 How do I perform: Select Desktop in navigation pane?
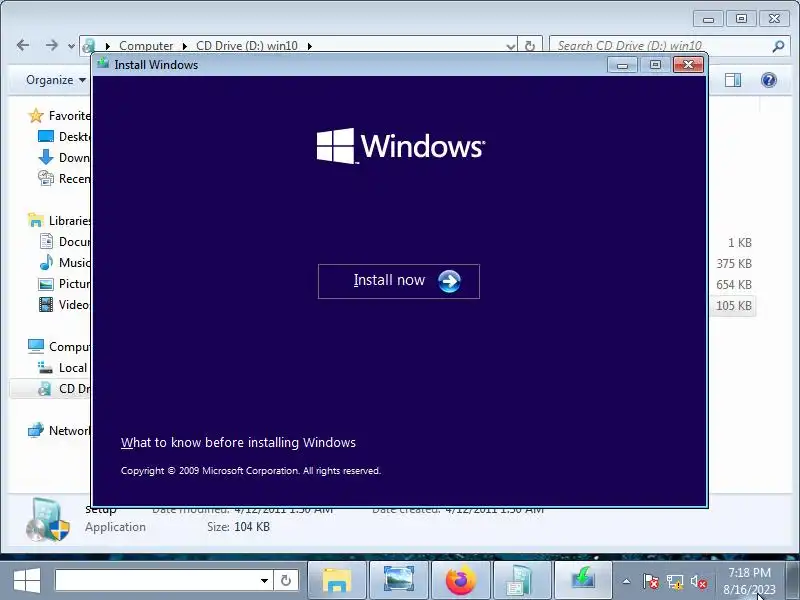[x=65, y=137]
